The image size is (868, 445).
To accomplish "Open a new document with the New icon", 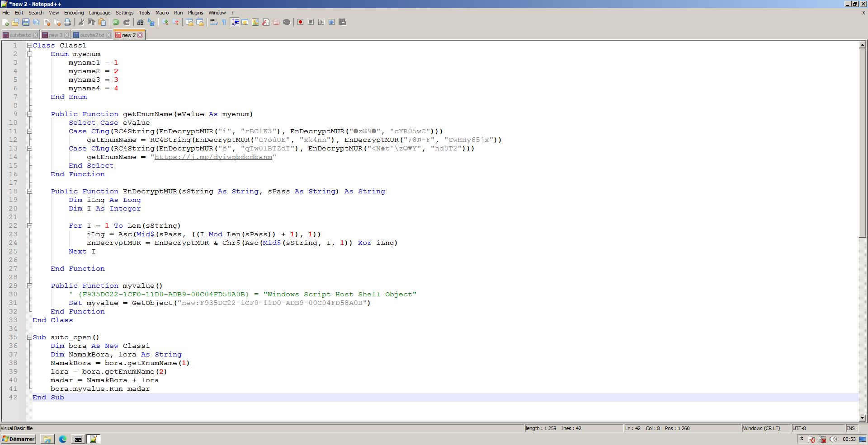I will tap(5, 22).
